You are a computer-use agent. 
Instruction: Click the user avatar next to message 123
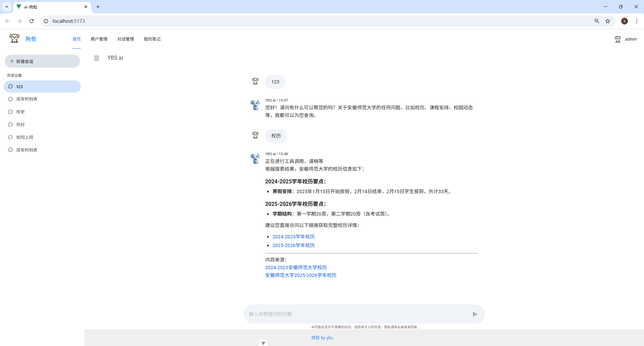[x=255, y=81]
